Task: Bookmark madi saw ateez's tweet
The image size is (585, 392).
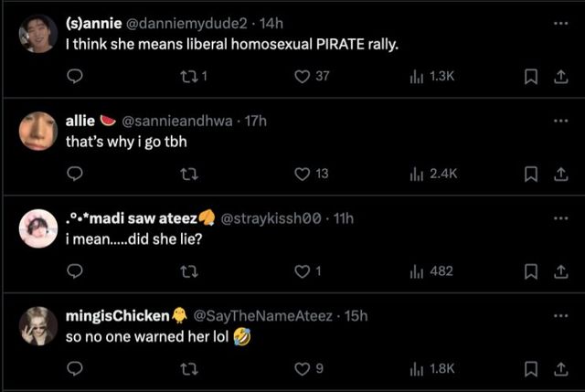Action: point(529,270)
